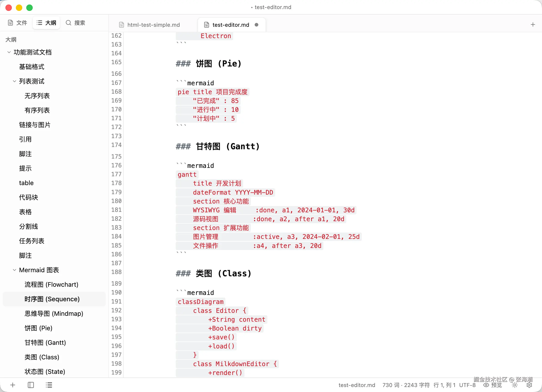Switch to the 大纲 outline panel

tap(46, 23)
